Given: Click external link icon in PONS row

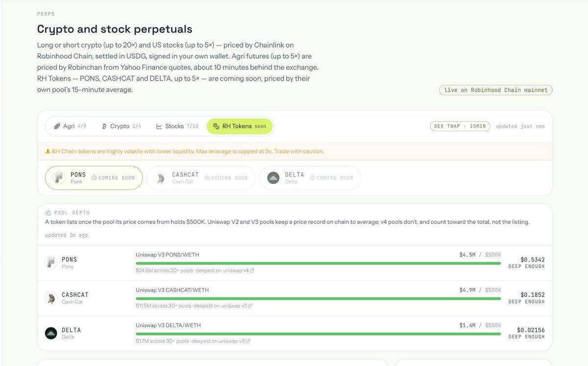Looking at the screenshot, I should click(x=252, y=270).
